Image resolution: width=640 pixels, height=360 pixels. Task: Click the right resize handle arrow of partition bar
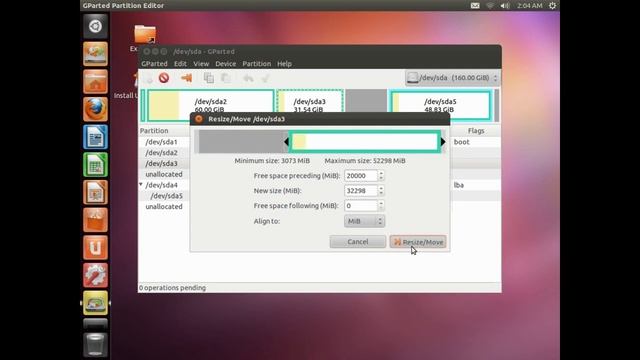click(443, 142)
